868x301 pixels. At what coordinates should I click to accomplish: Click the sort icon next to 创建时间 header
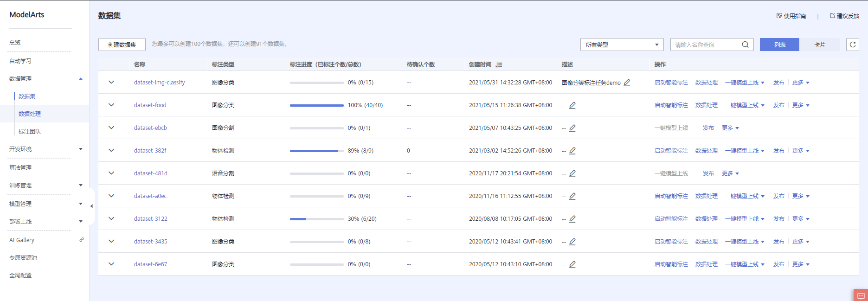[x=499, y=65]
